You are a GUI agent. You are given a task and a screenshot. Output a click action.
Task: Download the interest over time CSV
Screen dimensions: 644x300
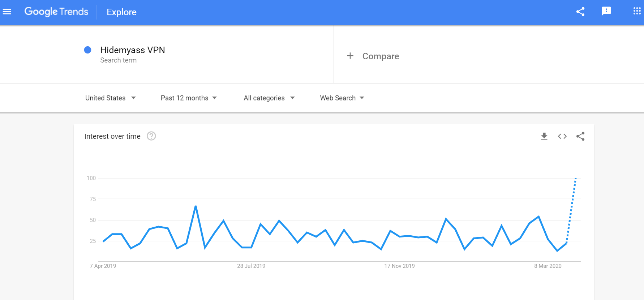[x=544, y=136]
